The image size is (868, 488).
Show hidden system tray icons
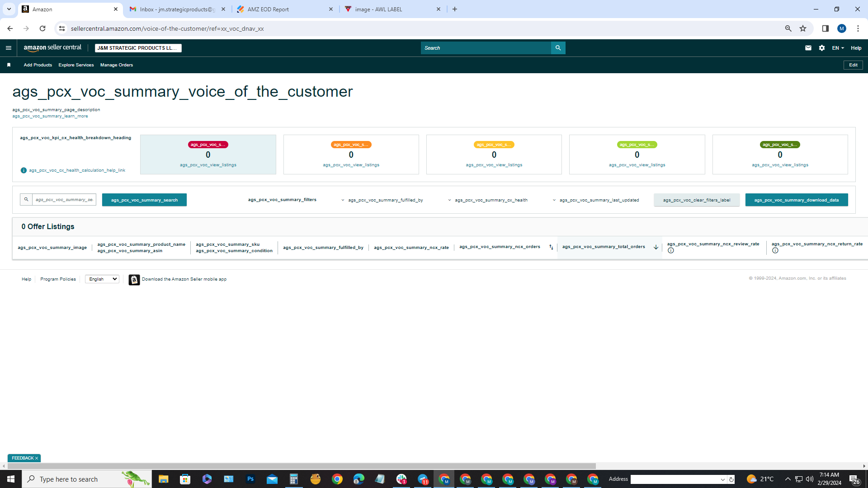pyautogui.click(x=788, y=479)
